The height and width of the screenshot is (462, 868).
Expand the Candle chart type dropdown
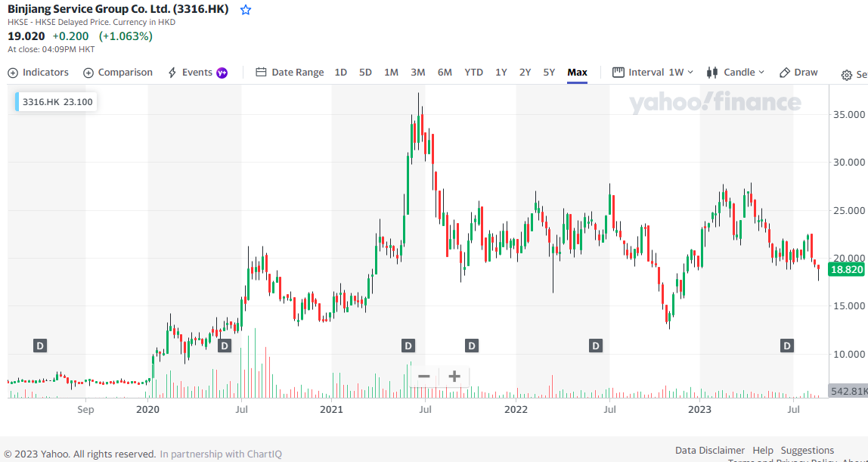[x=736, y=73]
